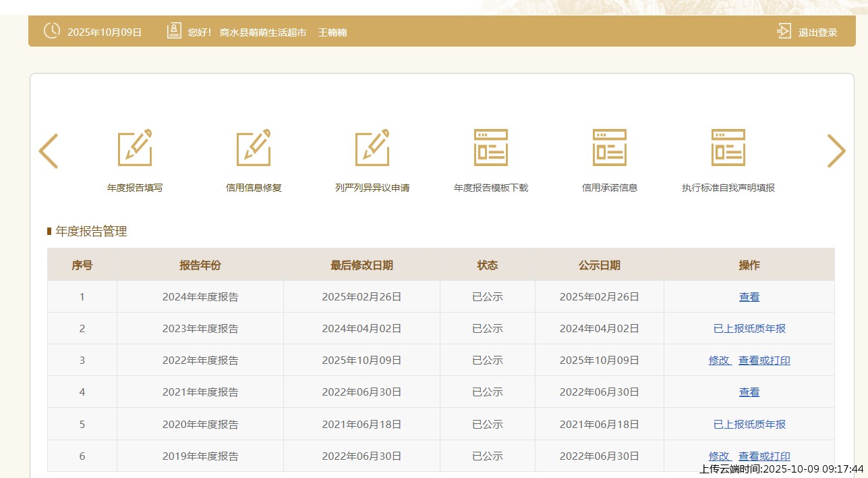
Task: View the 2024 annual report via 查看
Action: tap(749, 297)
